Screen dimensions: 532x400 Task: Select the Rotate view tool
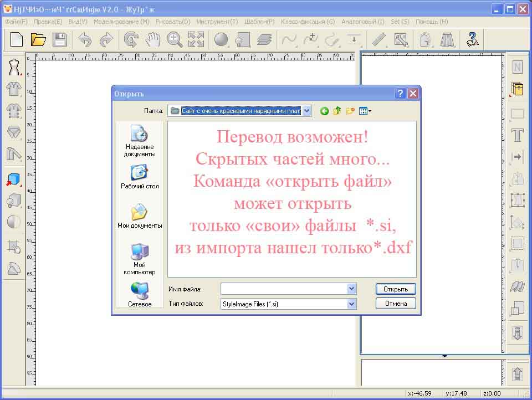pyautogui.click(x=131, y=39)
